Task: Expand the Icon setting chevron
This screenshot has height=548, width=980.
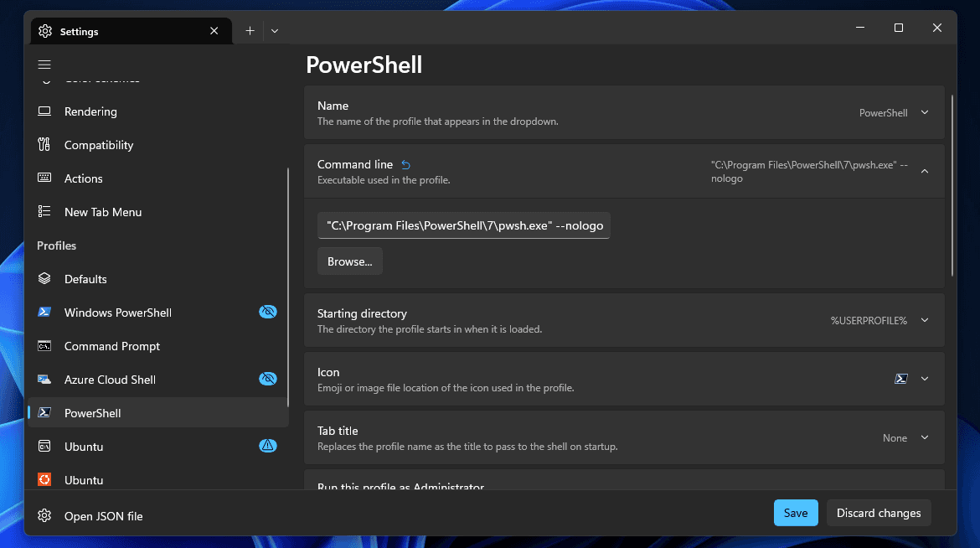Action: [925, 379]
